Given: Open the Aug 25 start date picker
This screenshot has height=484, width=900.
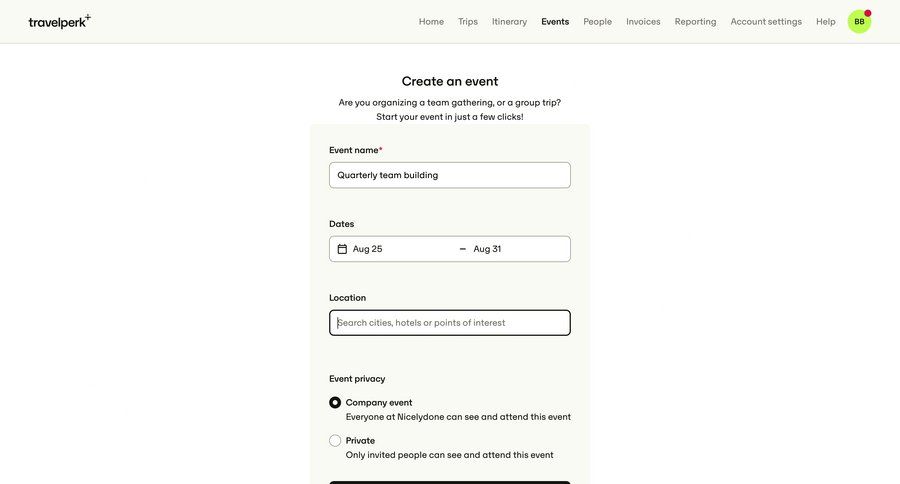Looking at the screenshot, I should [x=368, y=249].
